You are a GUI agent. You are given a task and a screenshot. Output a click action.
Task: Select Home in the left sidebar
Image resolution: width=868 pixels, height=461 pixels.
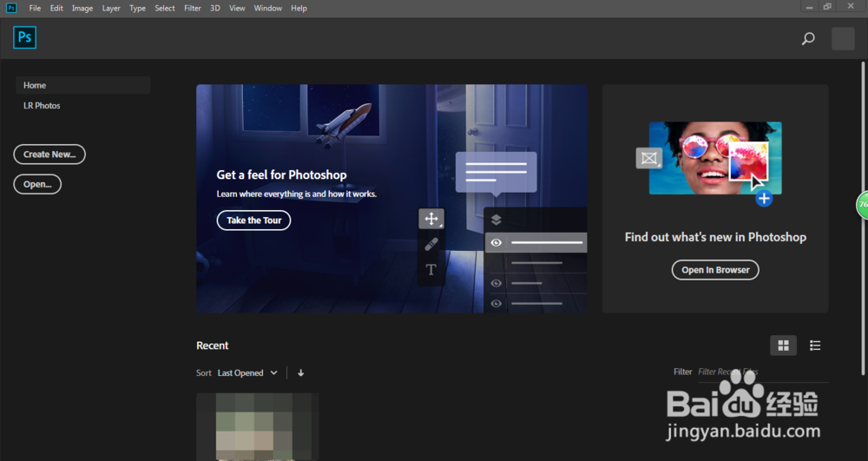(x=83, y=85)
